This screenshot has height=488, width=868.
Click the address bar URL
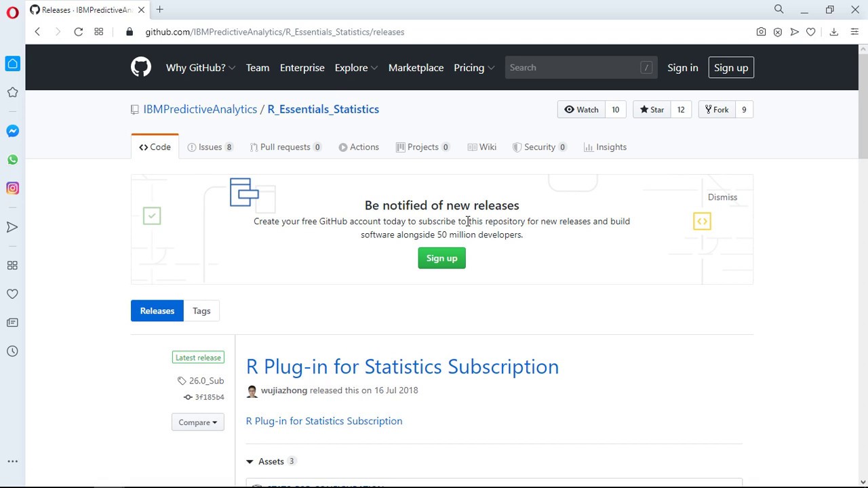click(275, 32)
